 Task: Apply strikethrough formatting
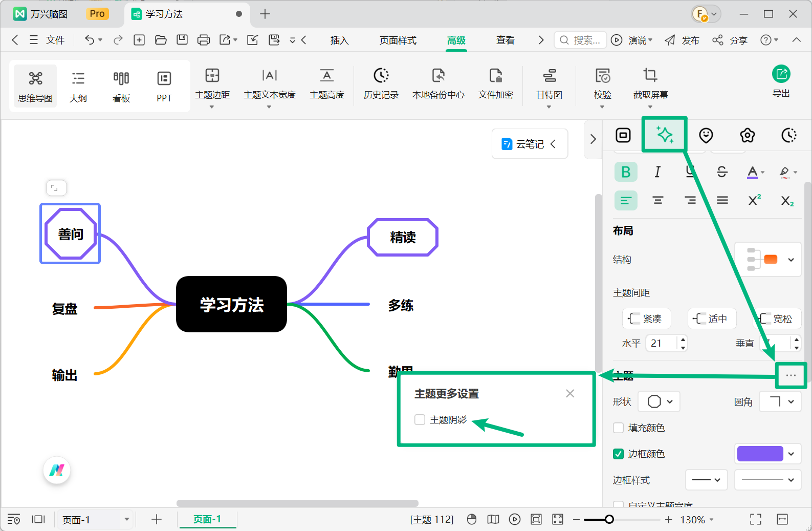tap(722, 172)
